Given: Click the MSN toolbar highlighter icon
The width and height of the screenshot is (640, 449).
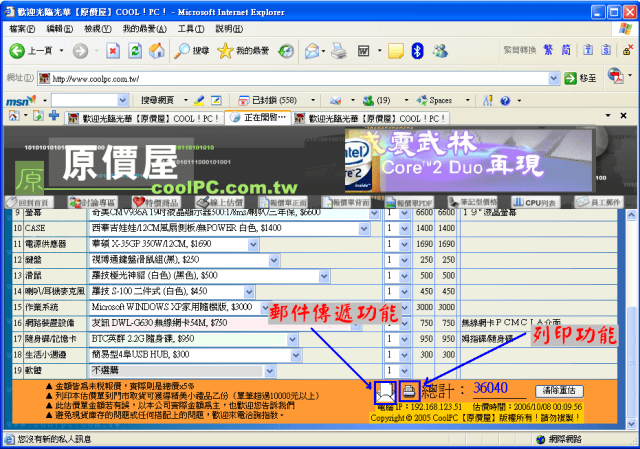Looking at the screenshot, I should [199, 100].
